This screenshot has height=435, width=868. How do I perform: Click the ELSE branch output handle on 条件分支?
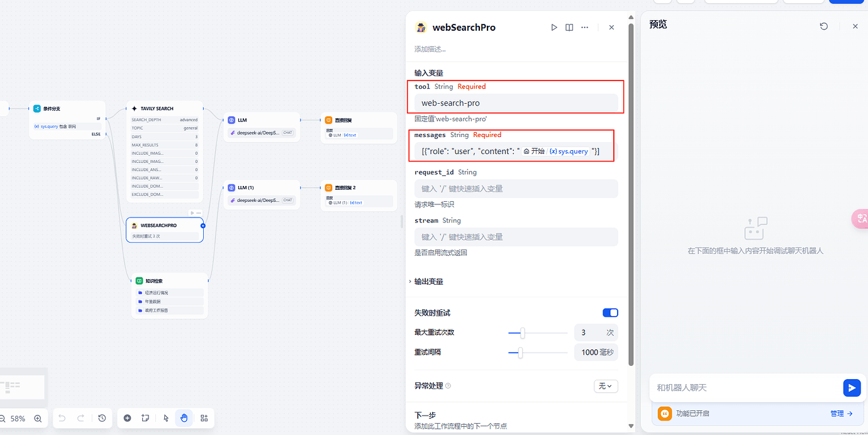click(x=106, y=134)
